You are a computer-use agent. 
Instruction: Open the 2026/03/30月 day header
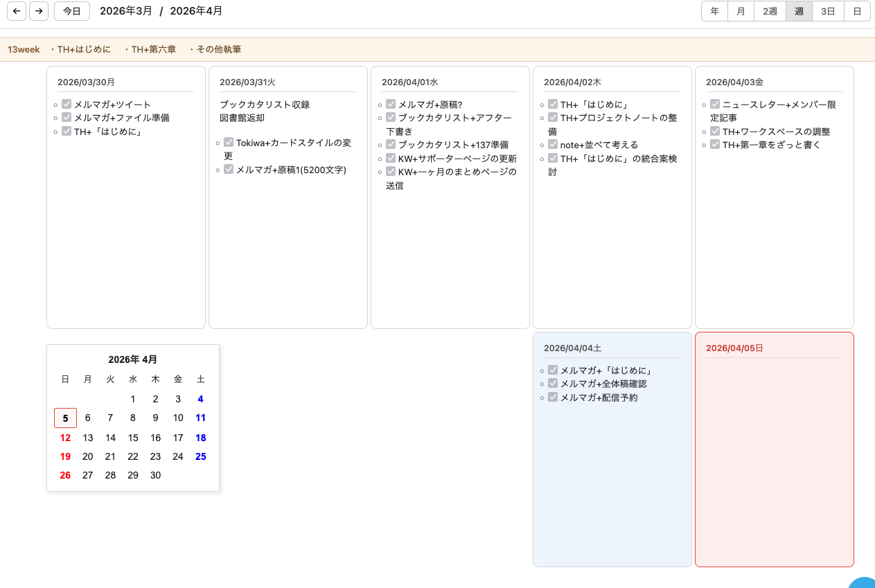coord(87,82)
